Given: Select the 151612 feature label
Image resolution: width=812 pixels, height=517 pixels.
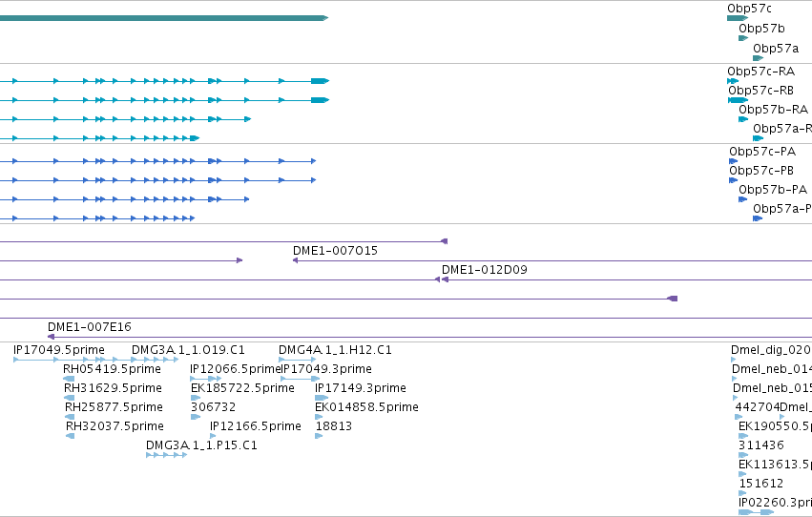Looking at the screenshot, I should point(760,485).
